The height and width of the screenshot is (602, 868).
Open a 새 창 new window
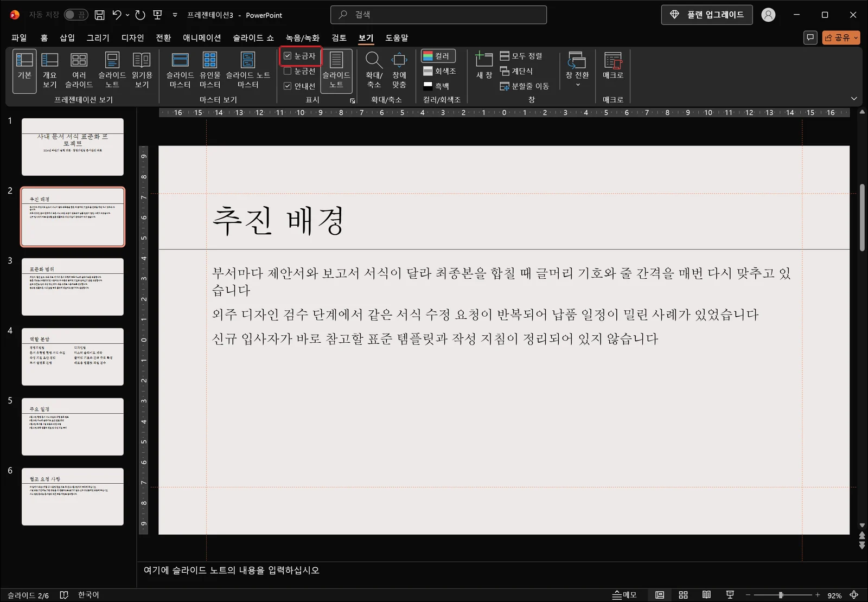[x=484, y=65]
